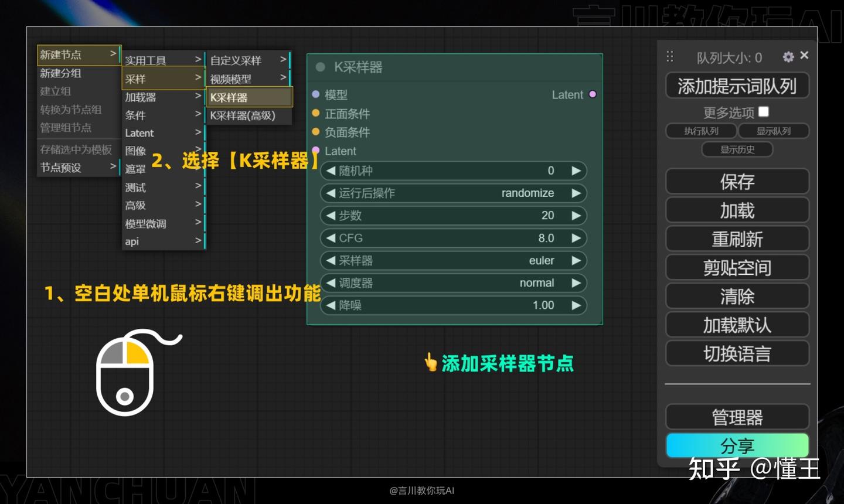Image resolution: width=844 pixels, height=504 pixels.
Task: Open the 管理器 button
Action: pos(737,417)
